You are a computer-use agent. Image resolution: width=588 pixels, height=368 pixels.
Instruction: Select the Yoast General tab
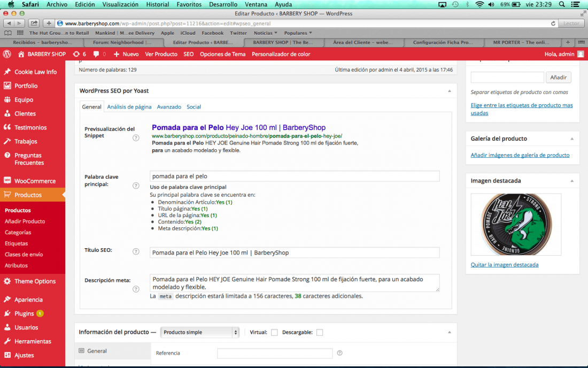click(x=91, y=107)
